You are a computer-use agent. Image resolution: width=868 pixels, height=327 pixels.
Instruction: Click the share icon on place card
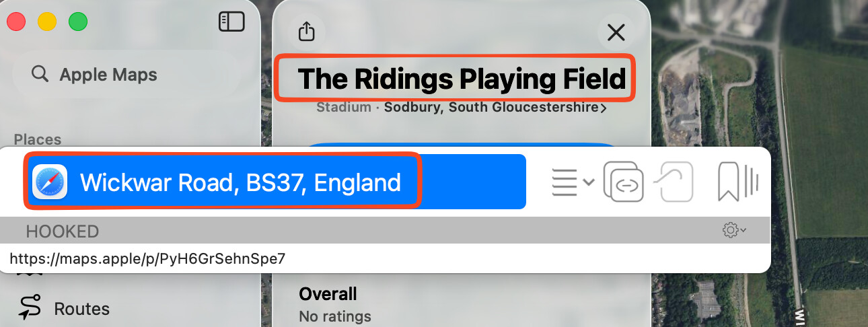[x=306, y=32]
